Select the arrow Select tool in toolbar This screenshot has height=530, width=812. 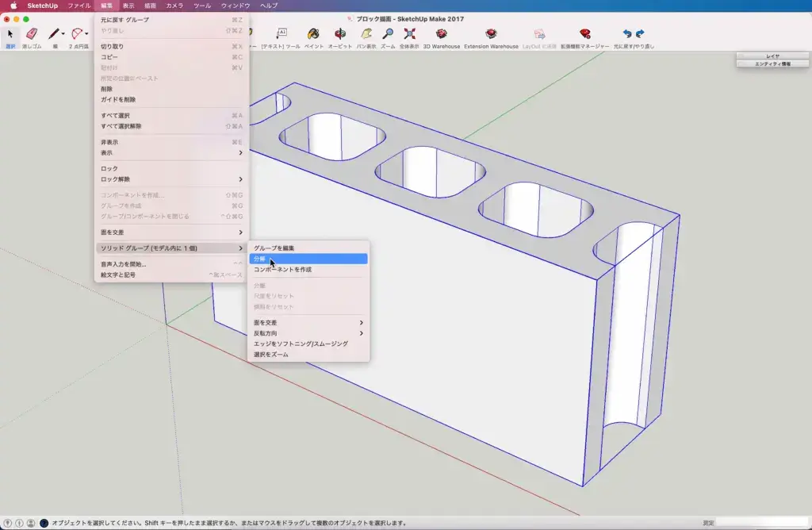point(10,34)
